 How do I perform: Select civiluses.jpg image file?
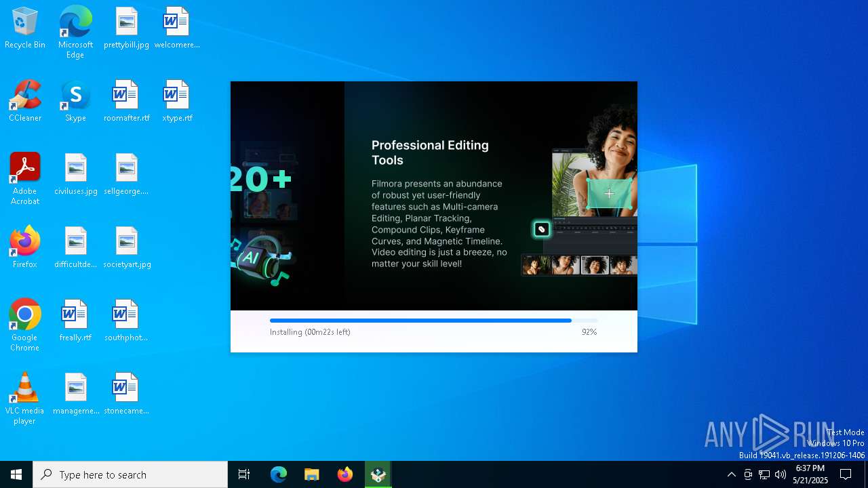coord(75,174)
